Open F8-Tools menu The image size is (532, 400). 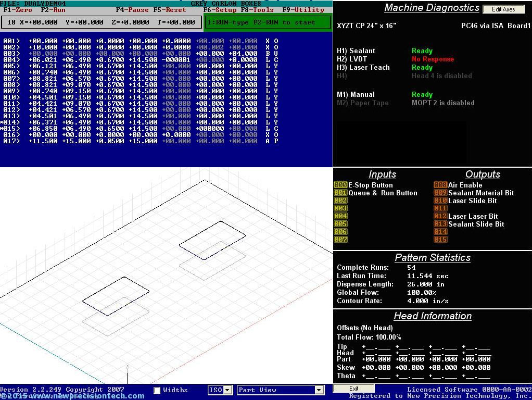(x=257, y=10)
